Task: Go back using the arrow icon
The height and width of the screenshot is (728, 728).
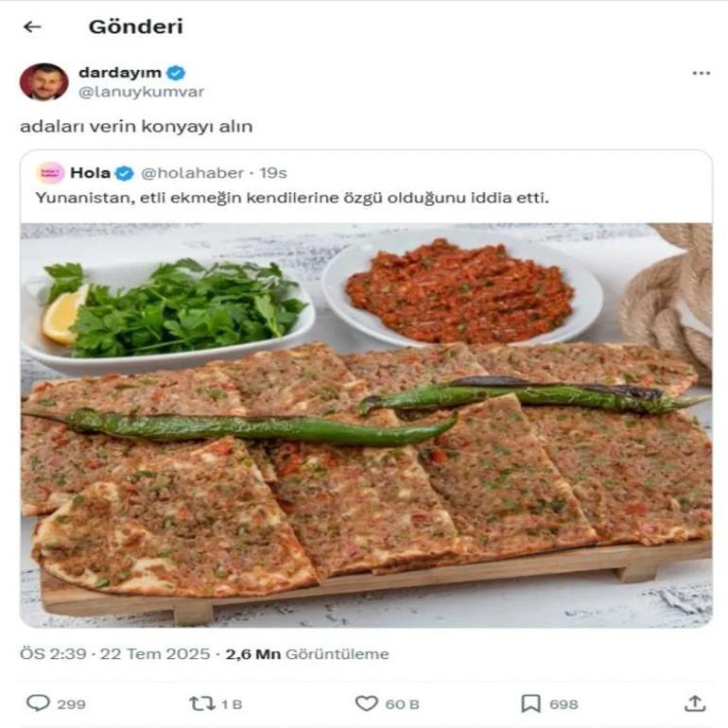Action: click(x=32, y=26)
